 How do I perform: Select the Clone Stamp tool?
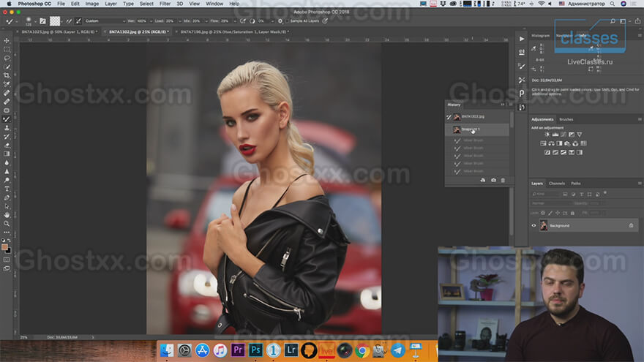pos(7,128)
